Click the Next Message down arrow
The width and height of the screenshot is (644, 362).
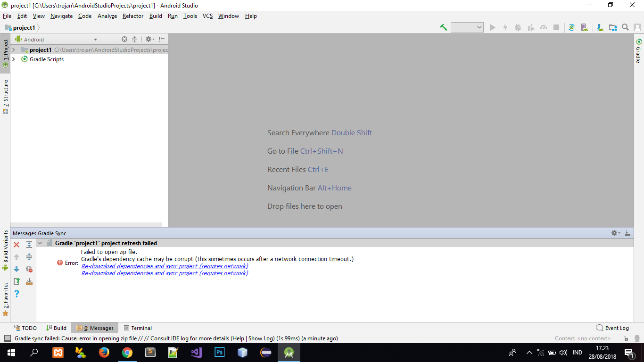pyautogui.click(x=17, y=269)
